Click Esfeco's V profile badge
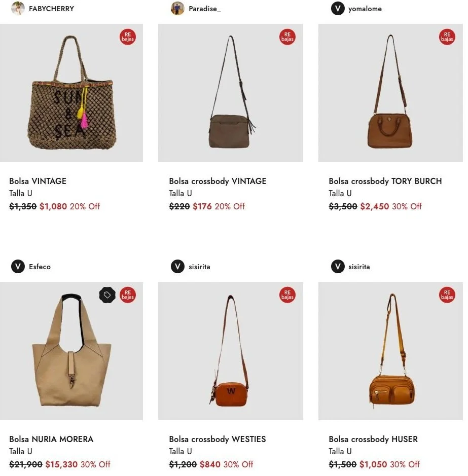Image resolution: width=468 pixels, height=476 pixels. [x=18, y=267]
